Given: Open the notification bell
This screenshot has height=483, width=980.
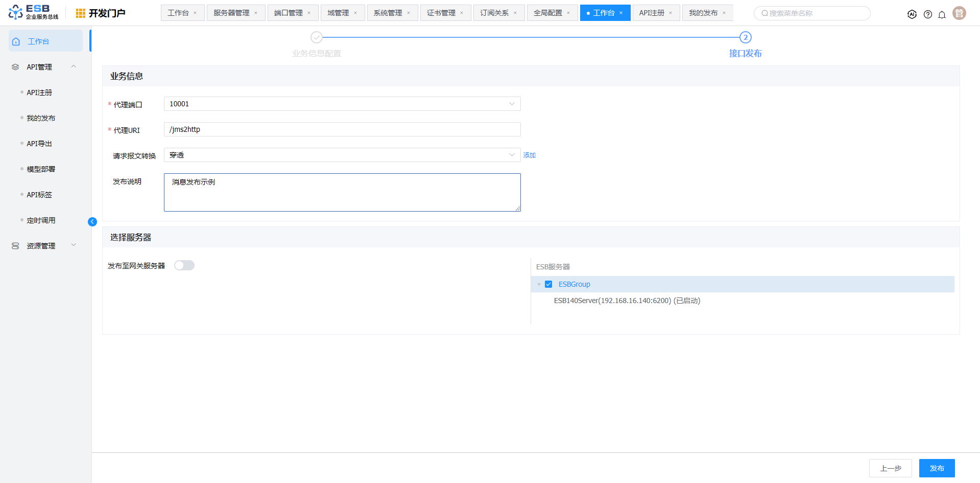Looking at the screenshot, I should (x=942, y=14).
